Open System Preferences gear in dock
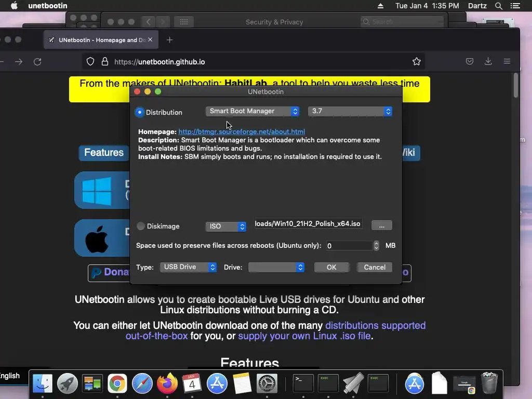Image resolution: width=532 pixels, height=399 pixels. click(x=267, y=383)
